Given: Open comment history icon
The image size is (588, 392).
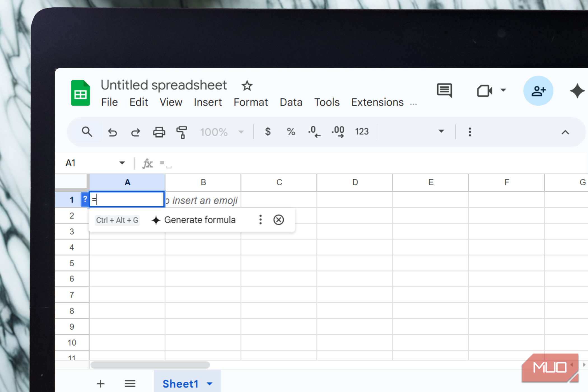Looking at the screenshot, I should click(444, 90).
